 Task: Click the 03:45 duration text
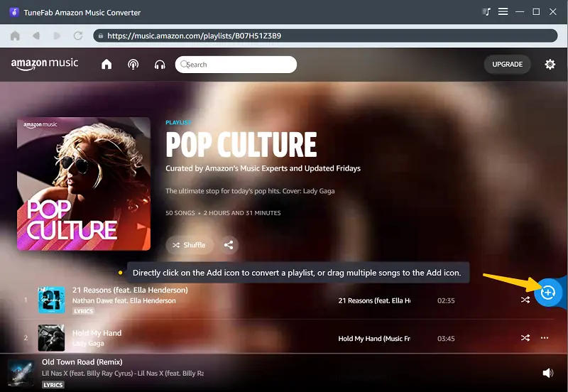(x=446, y=338)
